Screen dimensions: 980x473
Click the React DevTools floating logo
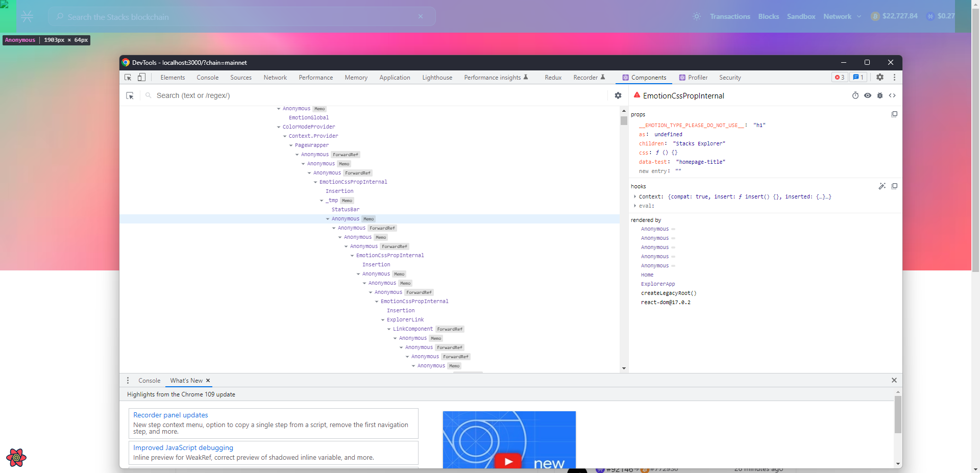(16, 458)
